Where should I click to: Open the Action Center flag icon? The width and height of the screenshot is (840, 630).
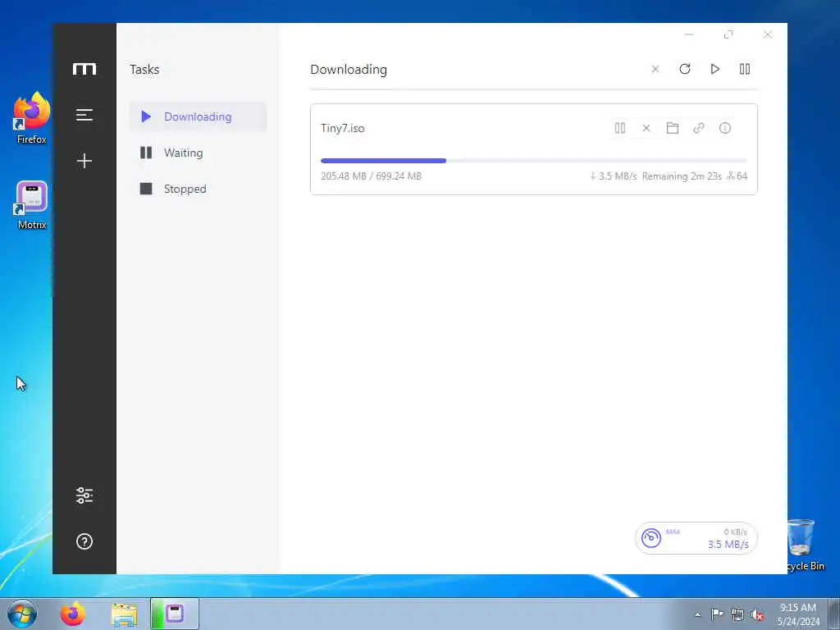click(x=717, y=614)
